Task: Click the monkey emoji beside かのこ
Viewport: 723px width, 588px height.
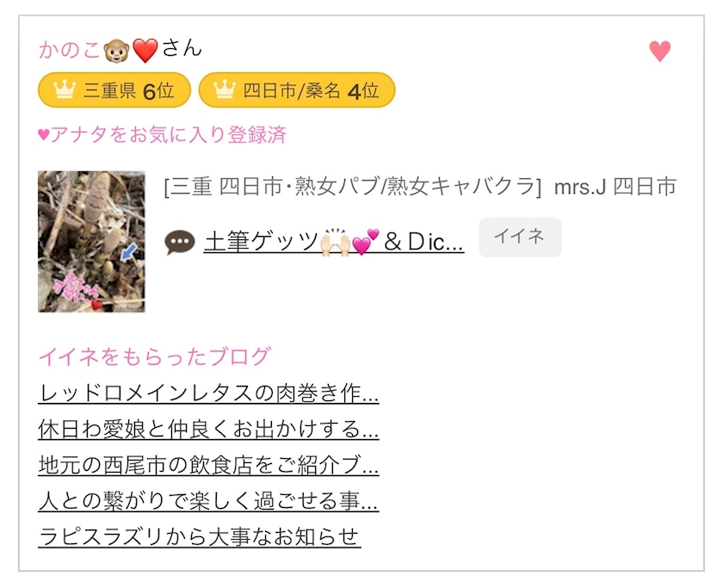Action: (x=116, y=50)
